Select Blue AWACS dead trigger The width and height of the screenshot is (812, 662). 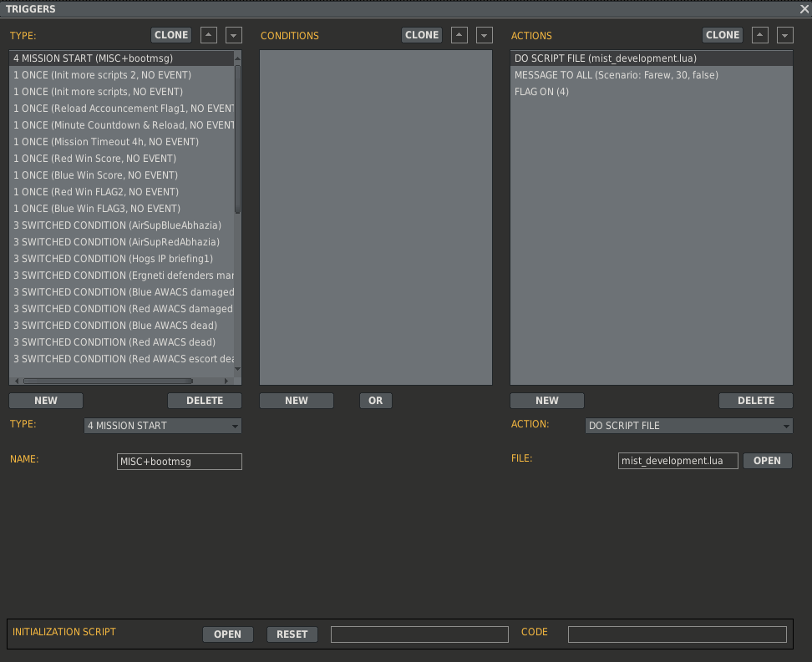[122, 326]
